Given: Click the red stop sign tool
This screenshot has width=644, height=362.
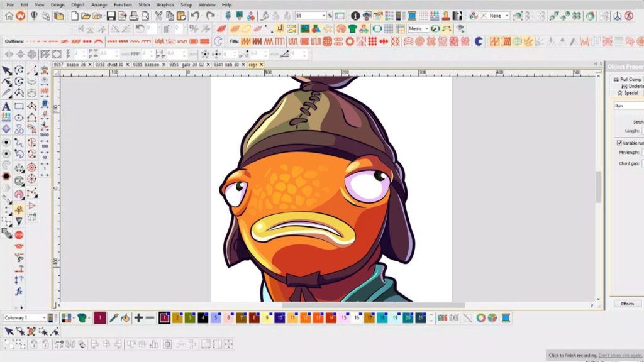Looking at the screenshot, I should point(19,235).
